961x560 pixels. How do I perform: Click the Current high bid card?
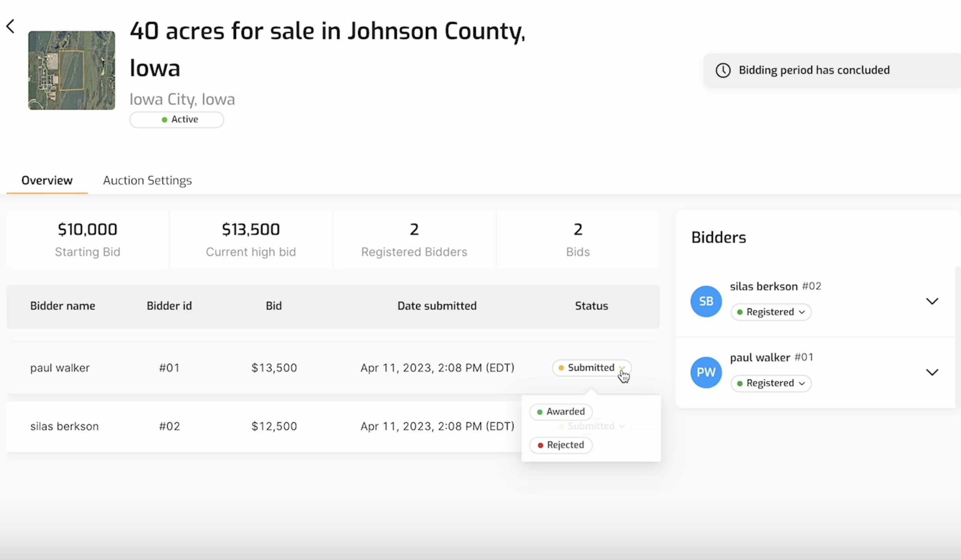(251, 239)
